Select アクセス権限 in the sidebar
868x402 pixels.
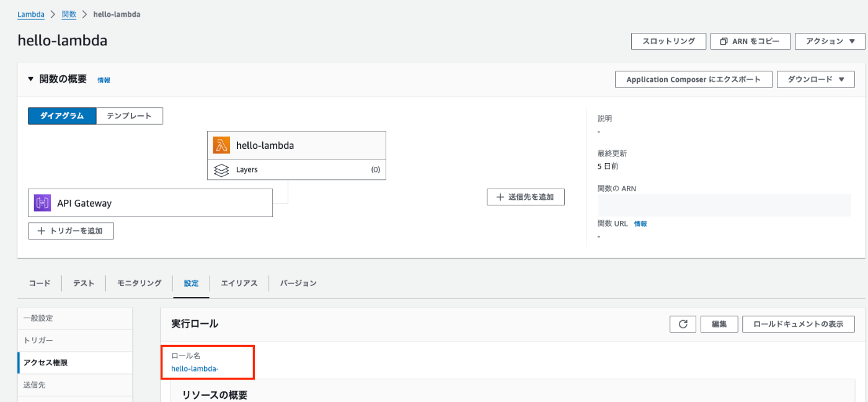[x=75, y=363]
